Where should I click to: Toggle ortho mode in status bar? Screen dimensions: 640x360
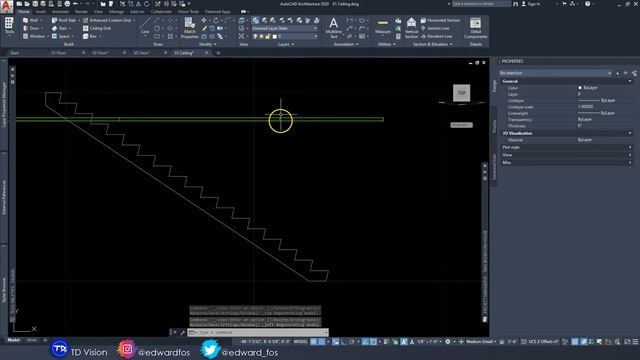(x=343, y=342)
